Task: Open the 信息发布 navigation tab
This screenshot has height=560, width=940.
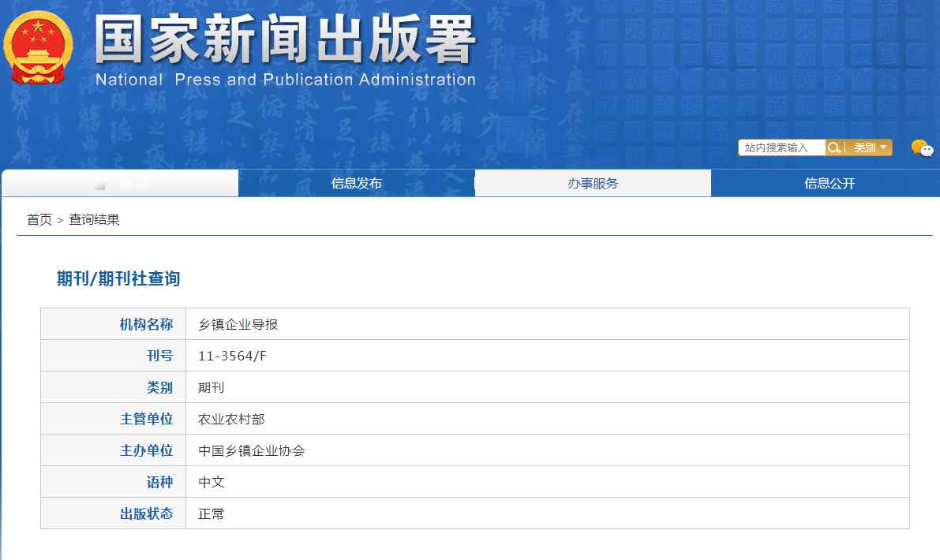Action: point(356,184)
